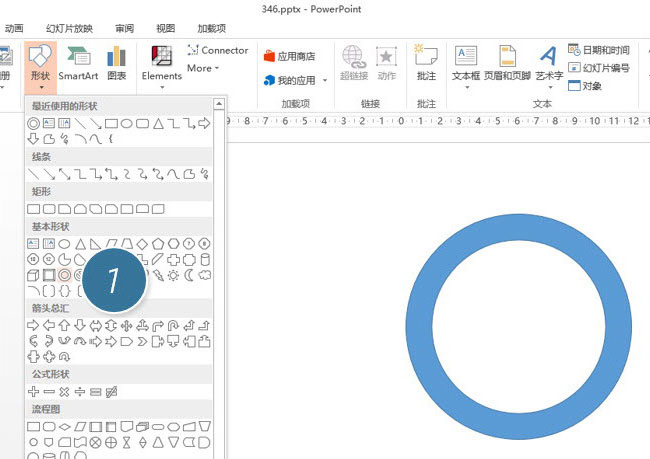Select the sun shape in Basic Shapes
Image resolution: width=650 pixels, height=459 pixels.
click(x=175, y=275)
